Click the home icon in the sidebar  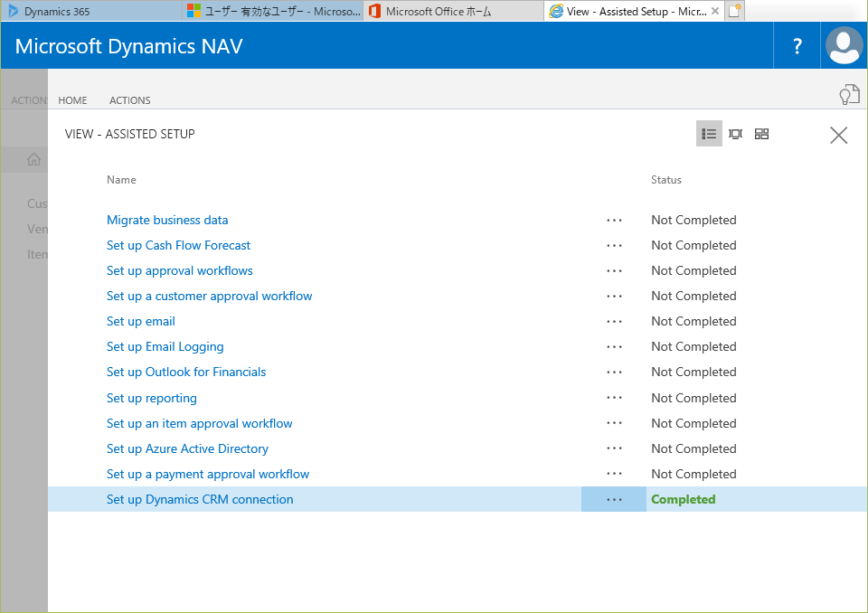33,159
